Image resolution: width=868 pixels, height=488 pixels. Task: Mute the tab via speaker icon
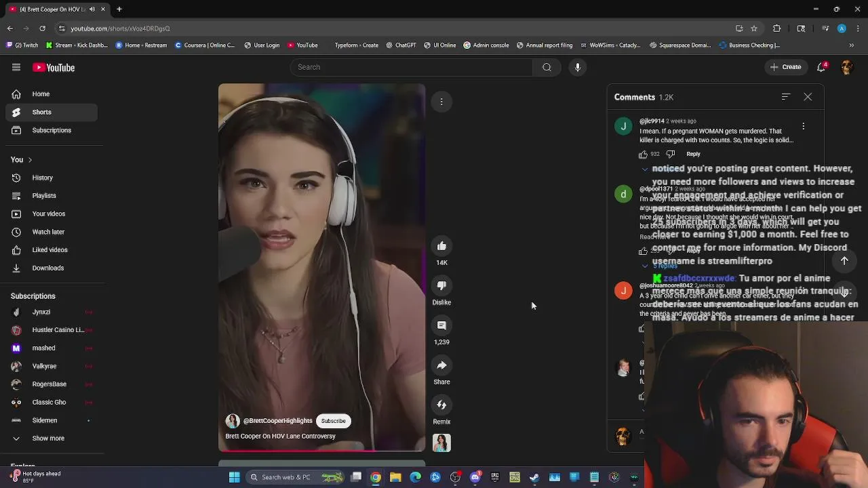[x=92, y=9]
